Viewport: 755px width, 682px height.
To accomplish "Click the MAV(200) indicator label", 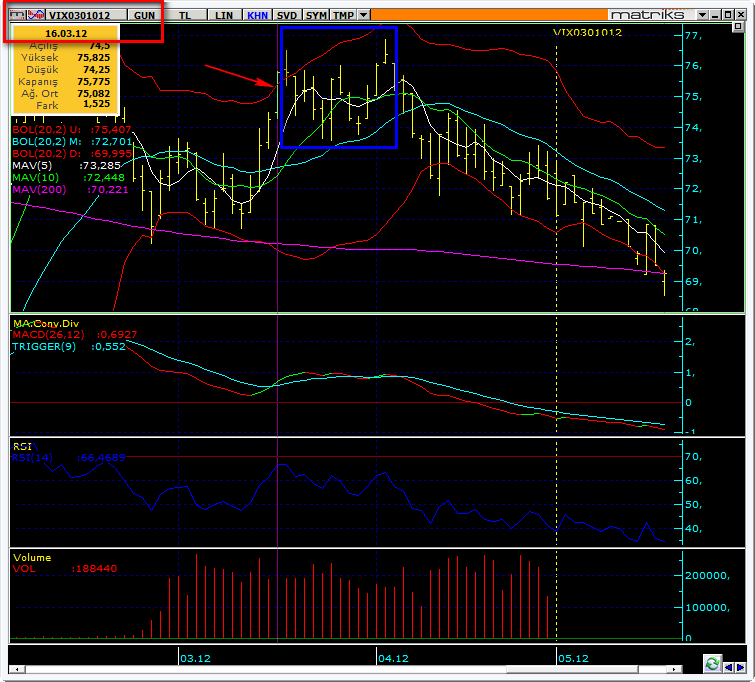I will pos(39,190).
